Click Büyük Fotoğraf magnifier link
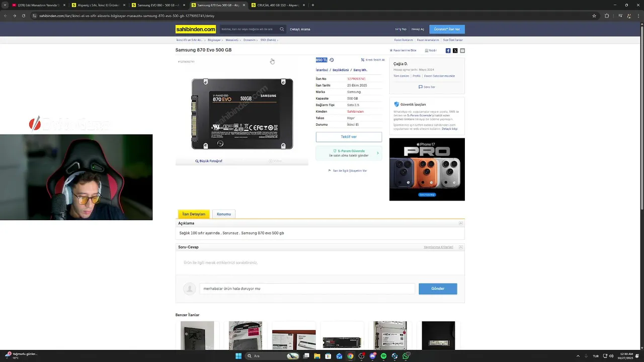644x362 pixels. click(209, 161)
